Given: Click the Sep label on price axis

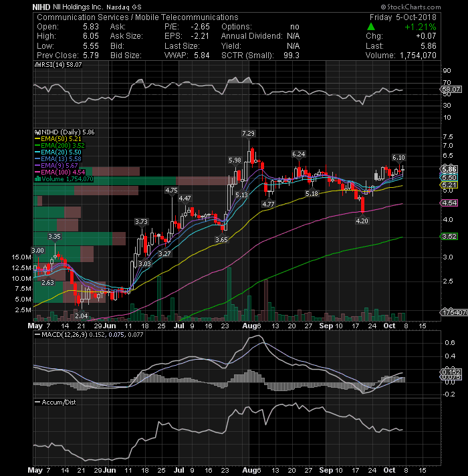Looking at the screenshot, I should pos(326,326).
